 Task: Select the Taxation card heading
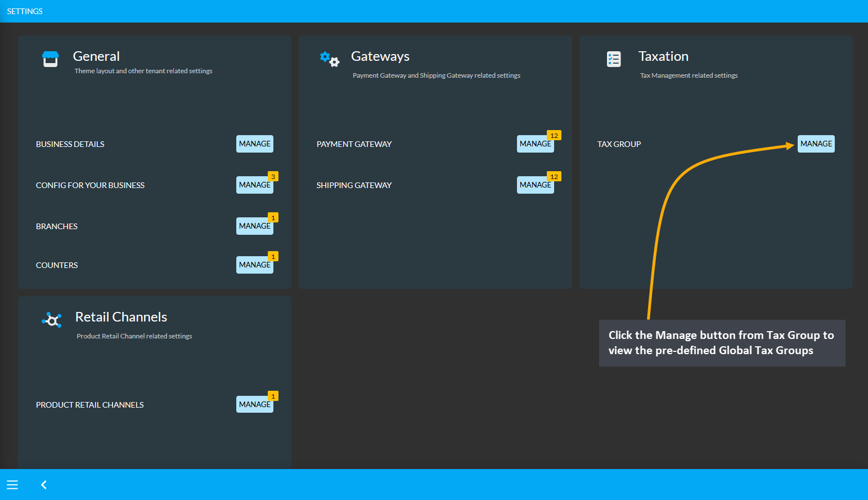tap(663, 56)
